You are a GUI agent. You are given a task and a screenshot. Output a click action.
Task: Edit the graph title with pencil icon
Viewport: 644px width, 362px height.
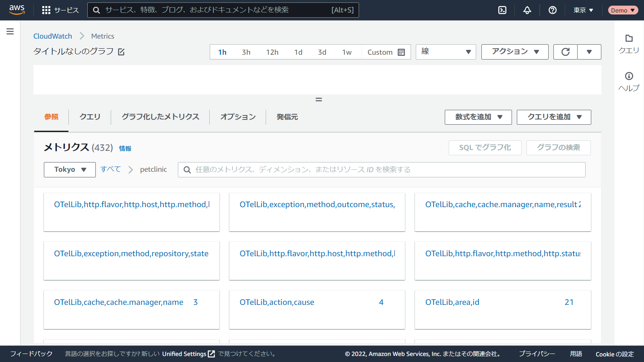[121, 52]
